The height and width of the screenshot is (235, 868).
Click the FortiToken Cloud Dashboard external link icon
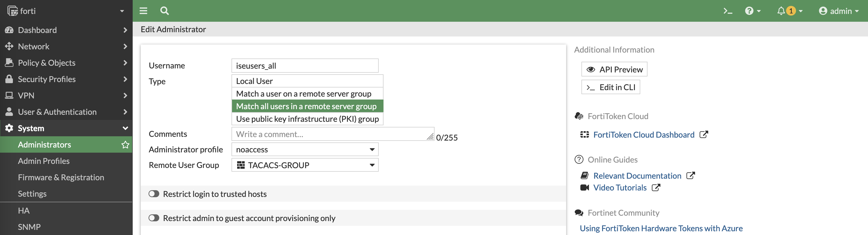click(704, 135)
